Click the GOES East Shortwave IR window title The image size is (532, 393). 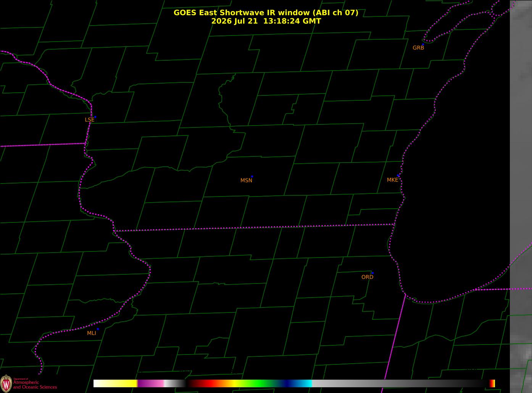coord(266,13)
